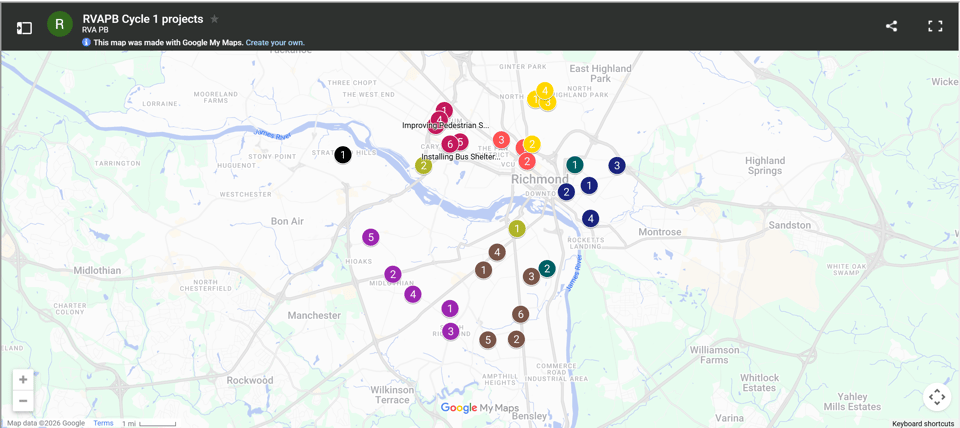960x428 pixels.
Task: Select the coral marker 2
Action: [527, 162]
